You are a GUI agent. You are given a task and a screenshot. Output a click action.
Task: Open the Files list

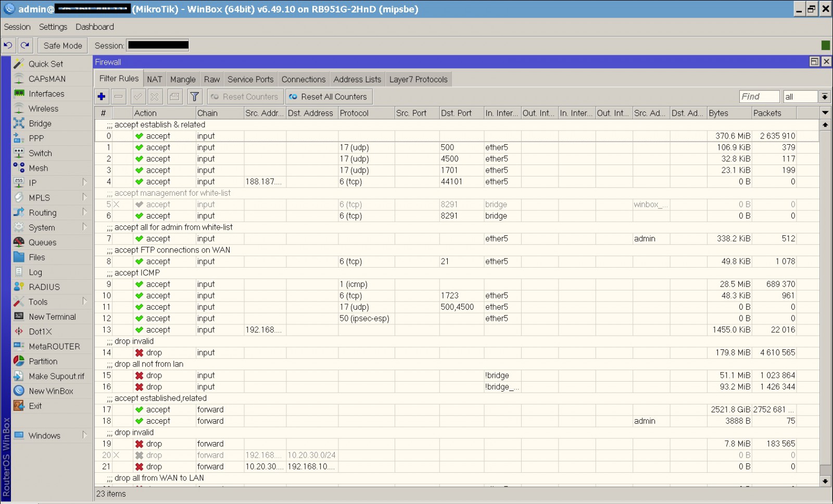pyautogui.click(x=36, y=257)
